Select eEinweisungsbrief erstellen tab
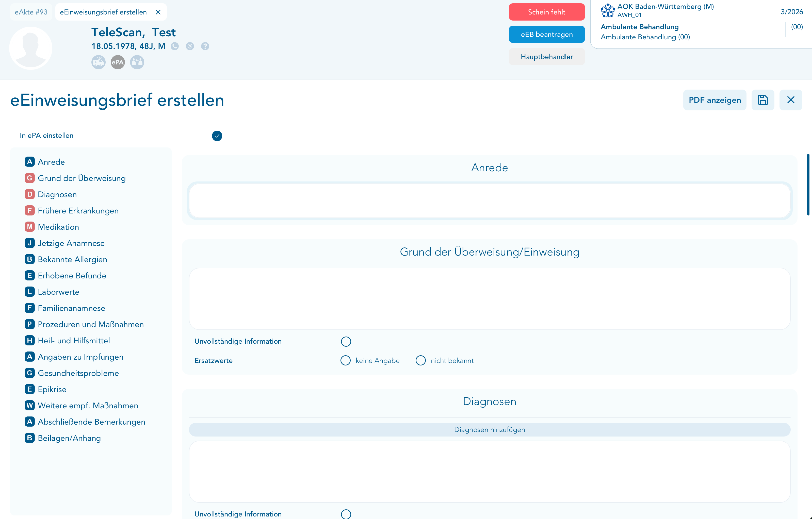The image size is (812, 519). click(x=103, y=12)
